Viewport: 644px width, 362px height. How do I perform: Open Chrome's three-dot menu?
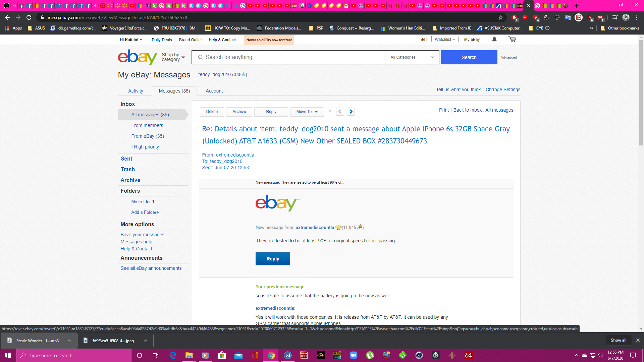coord(637,17)
